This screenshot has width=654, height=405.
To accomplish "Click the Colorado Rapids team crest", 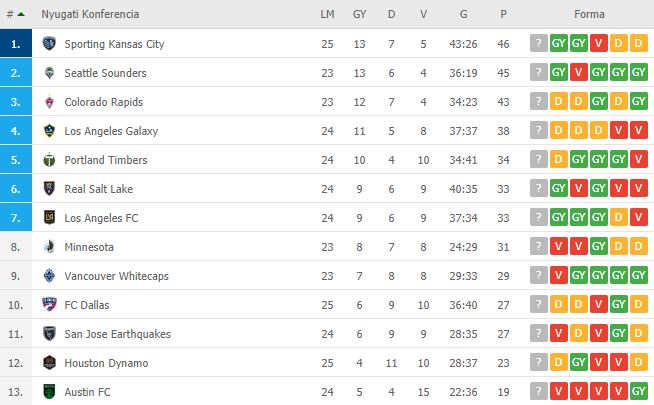I will [49, 102].
